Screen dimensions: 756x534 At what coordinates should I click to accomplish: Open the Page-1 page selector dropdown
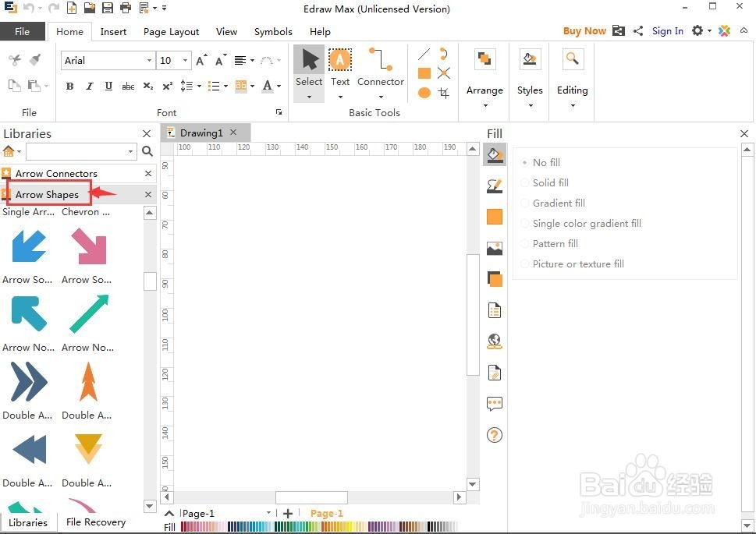[268, 513]
